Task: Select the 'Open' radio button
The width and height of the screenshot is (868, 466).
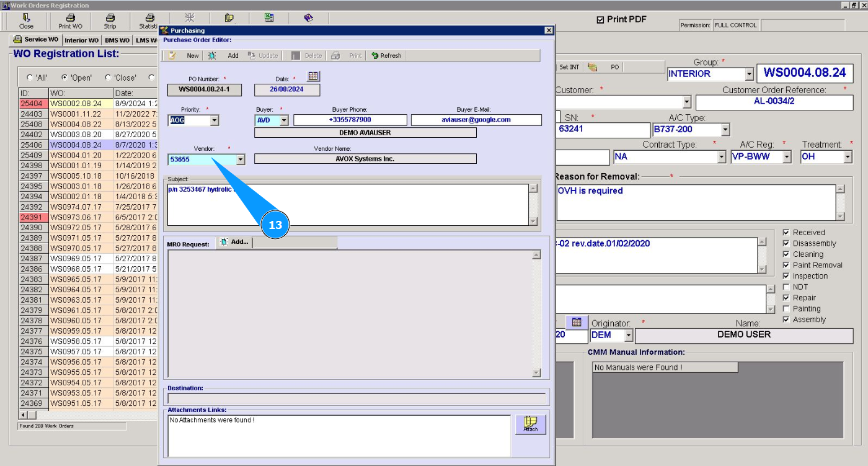Action: 64,78
